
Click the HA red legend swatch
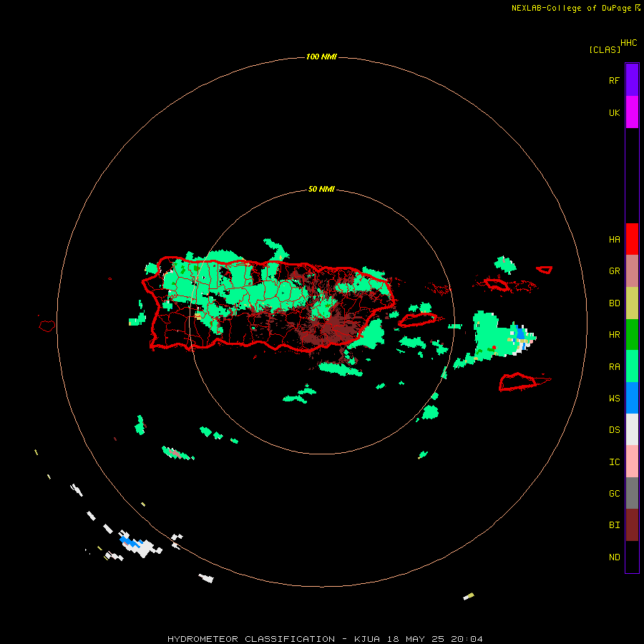632,239
